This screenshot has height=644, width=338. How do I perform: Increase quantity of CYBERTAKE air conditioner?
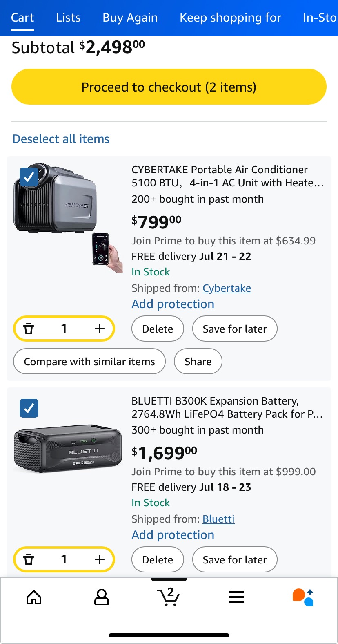click(x=100, y=329)
